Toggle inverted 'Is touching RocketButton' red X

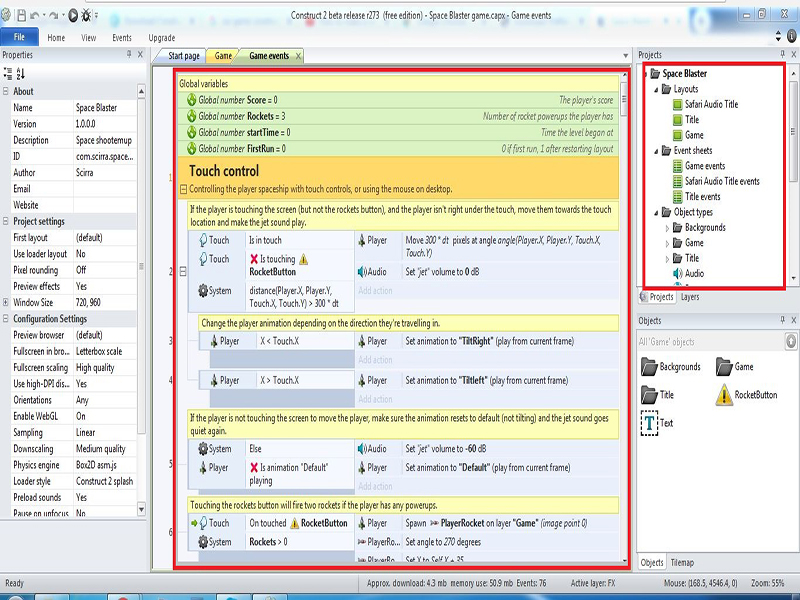254,259
